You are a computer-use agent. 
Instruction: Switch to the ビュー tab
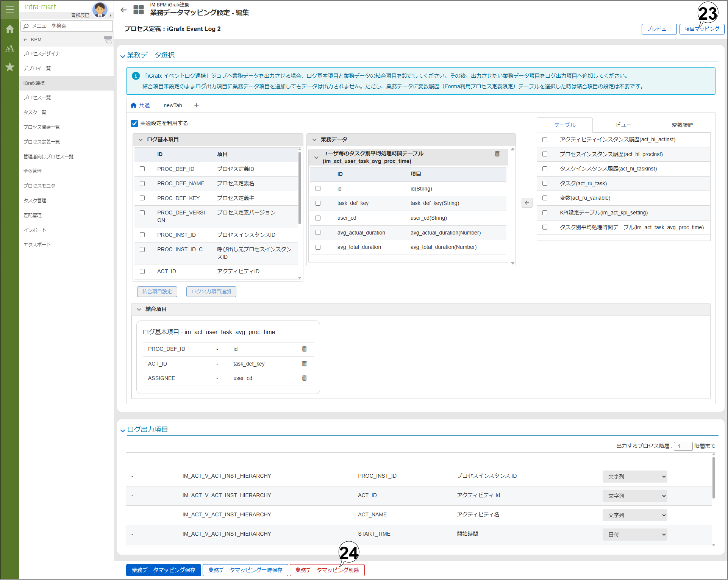623,125
